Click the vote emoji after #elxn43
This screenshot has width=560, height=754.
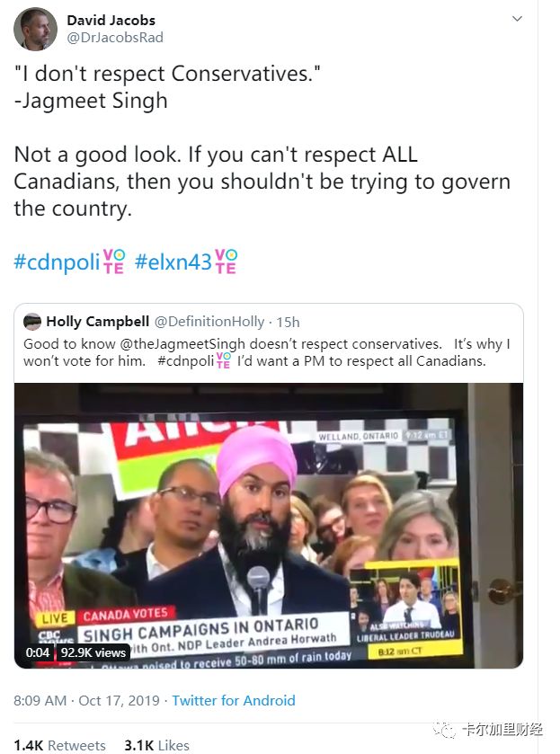(x=226, y=262)
